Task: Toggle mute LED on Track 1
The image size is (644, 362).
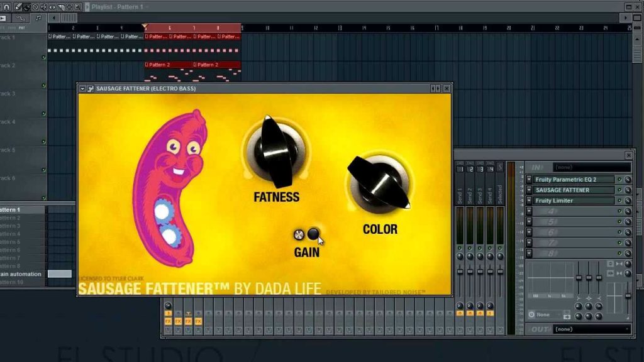Action: (43, 57)
